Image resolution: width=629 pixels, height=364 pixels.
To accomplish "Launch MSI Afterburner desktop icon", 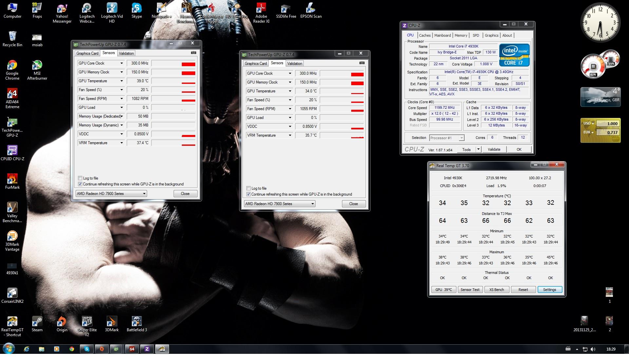I will point(37,70).
